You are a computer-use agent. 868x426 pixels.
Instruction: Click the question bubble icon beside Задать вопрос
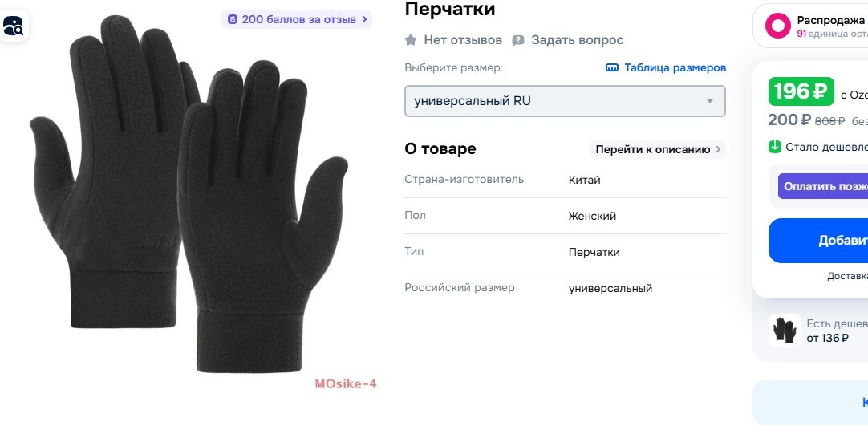tap(518, 40)
